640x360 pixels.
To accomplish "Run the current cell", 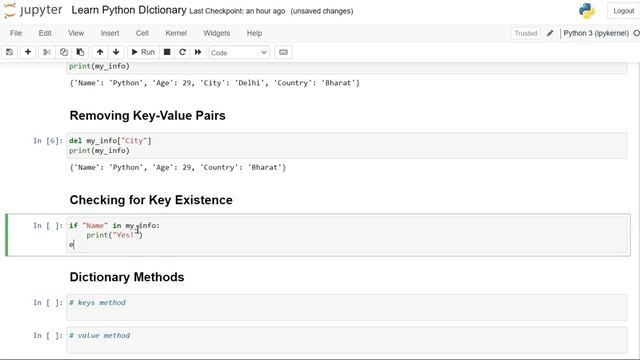I will tap(143, 52).
